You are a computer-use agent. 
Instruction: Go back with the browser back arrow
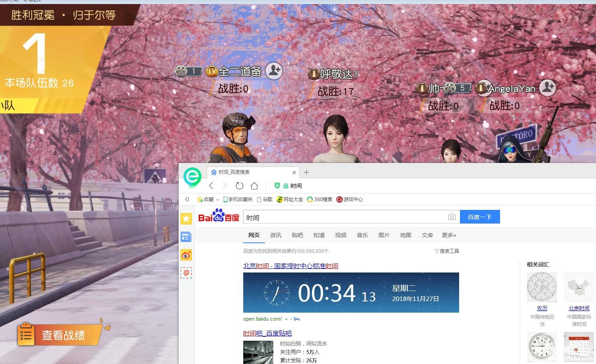[211, 185]
